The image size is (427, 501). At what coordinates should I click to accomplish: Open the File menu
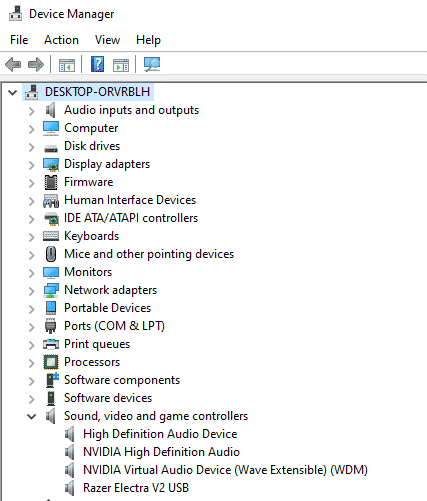(19, 40)
